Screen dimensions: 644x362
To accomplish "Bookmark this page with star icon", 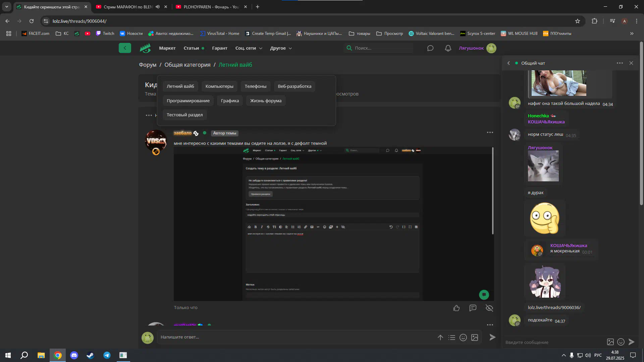I will [x=578, y=21].
